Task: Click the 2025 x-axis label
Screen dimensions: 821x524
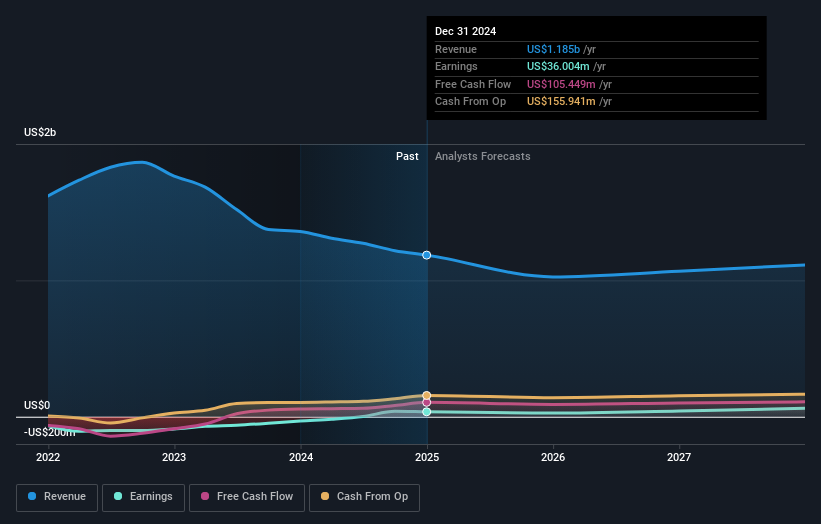Action: pos(427,457)
